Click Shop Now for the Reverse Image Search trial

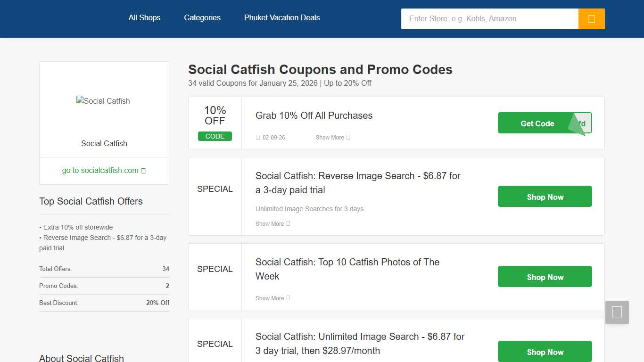pos(545,197)
